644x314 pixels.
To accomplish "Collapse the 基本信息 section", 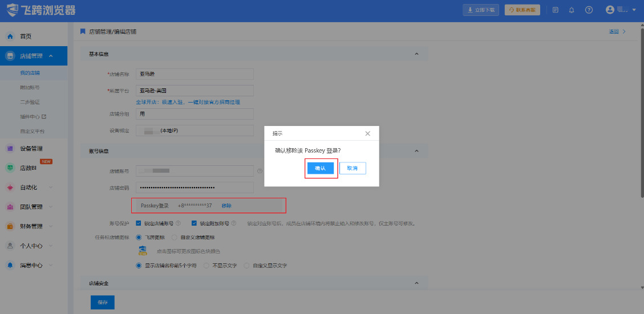I will [416, 54].
